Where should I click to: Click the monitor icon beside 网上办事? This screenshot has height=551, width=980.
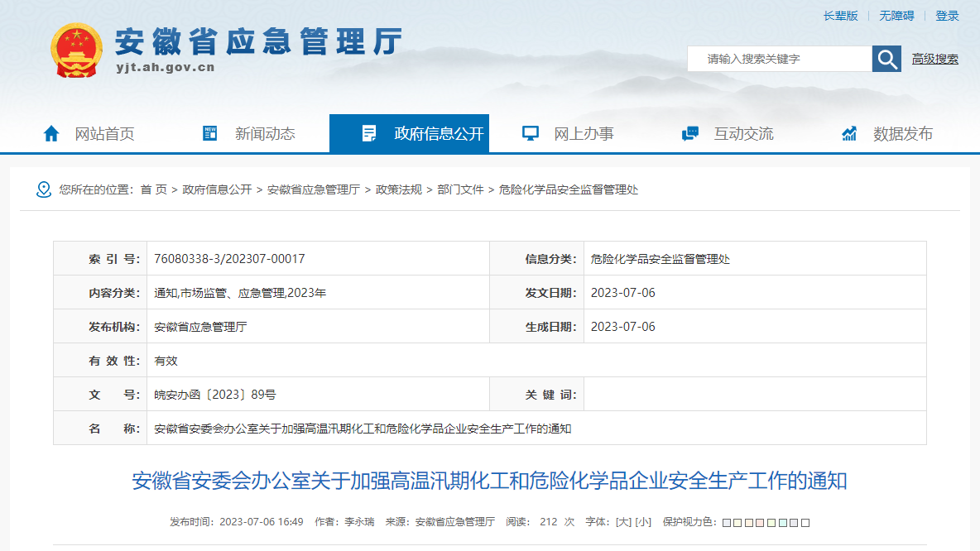(530, 133)
